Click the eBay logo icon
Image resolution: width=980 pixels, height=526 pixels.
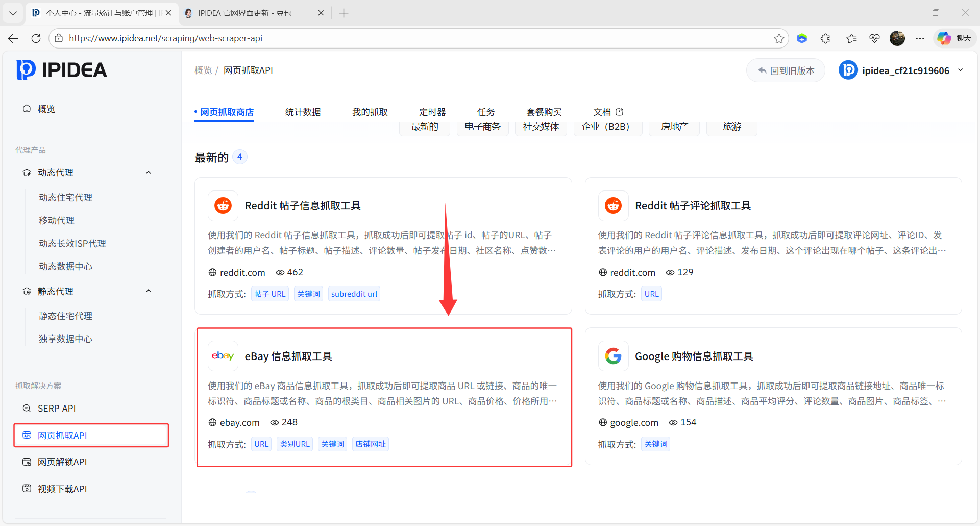pyautogui.click(x=223, y=356)
